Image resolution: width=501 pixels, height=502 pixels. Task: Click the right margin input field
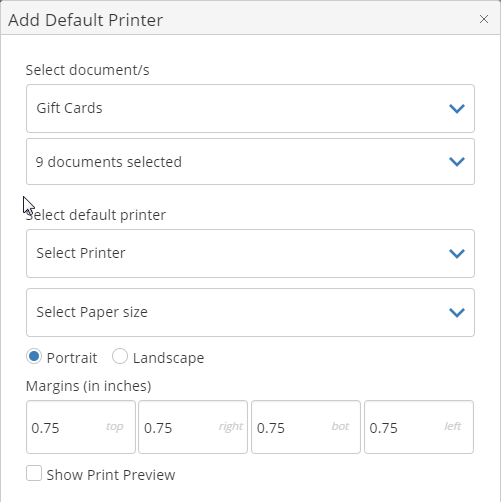[x=193, y=427]
